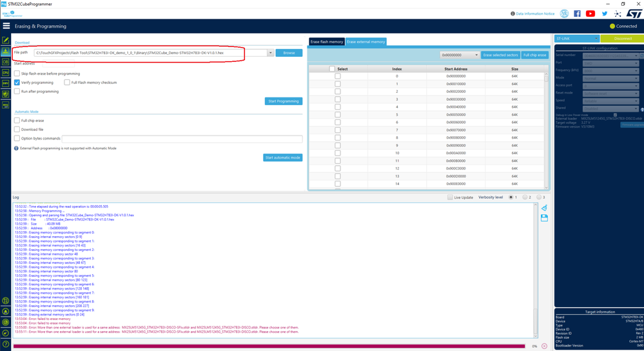
Task: Open the help question mark icon
Action: tap(5, 344)
